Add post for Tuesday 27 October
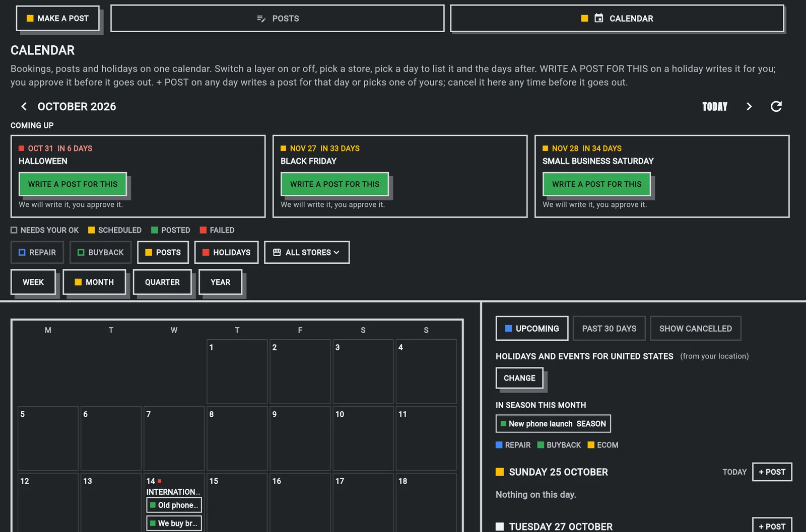This screenshot has width=806, height=532. [772, 525]
